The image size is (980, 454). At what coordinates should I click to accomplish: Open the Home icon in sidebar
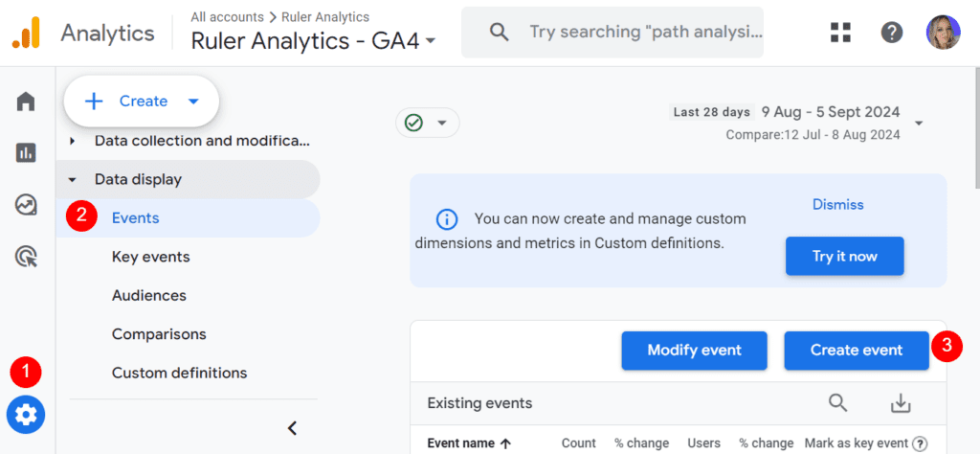26,101
